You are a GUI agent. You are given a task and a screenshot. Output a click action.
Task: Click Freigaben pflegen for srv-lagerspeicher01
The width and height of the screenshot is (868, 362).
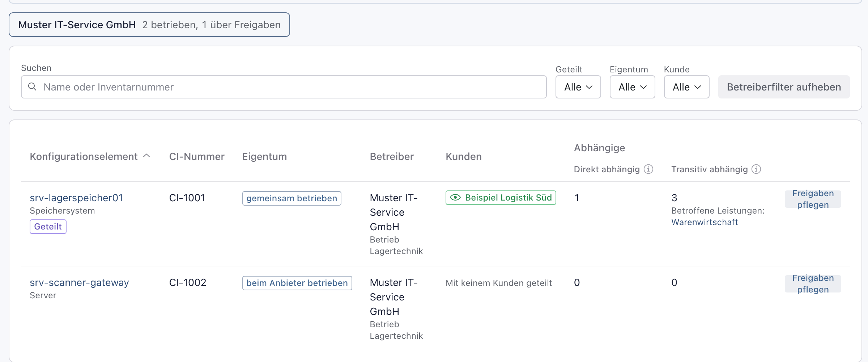(x=813, y=199)
